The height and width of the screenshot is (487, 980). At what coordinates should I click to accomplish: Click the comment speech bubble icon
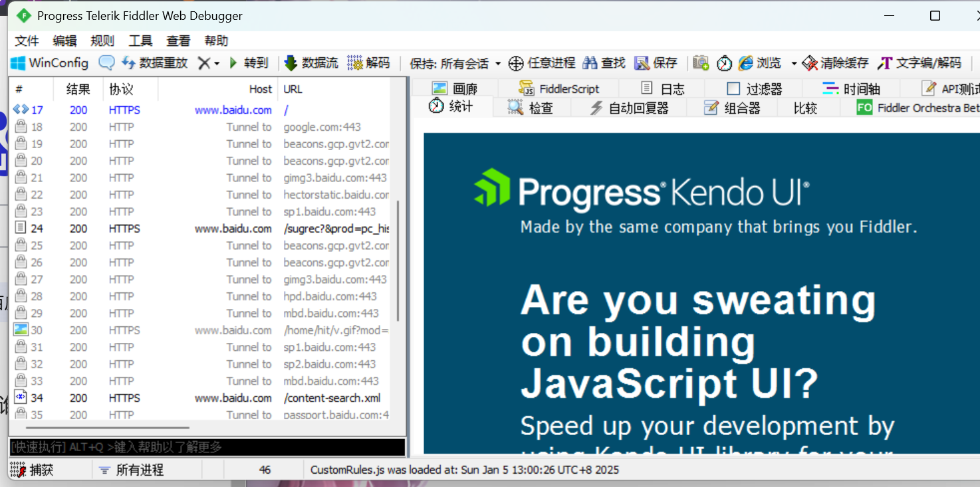tap(106, 63)
